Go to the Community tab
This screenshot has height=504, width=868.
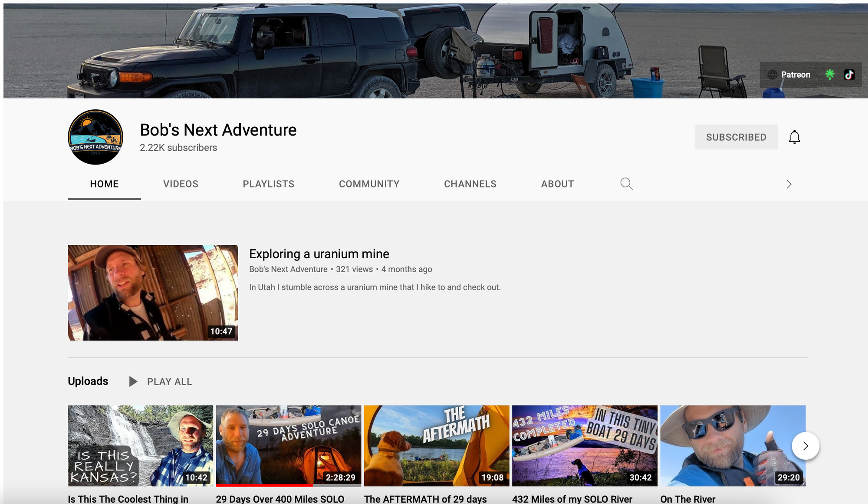click(x=369, y=184)
